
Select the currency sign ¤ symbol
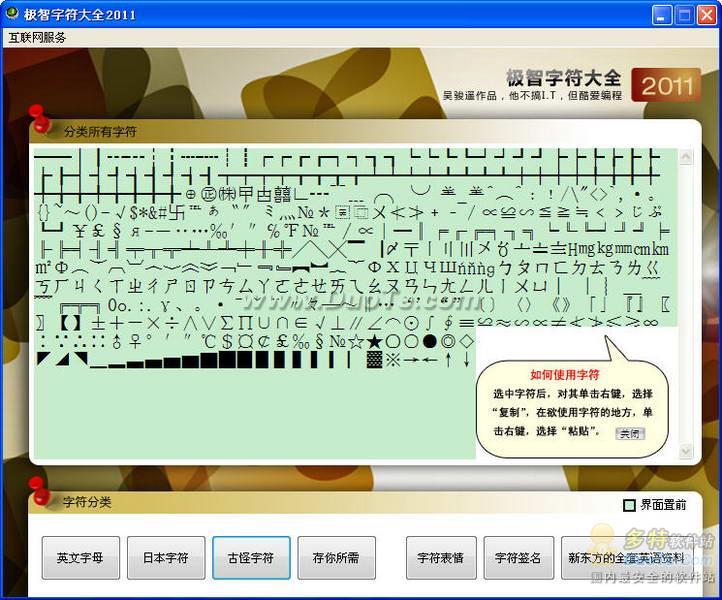pyautogui.click(x=246, y=342)
